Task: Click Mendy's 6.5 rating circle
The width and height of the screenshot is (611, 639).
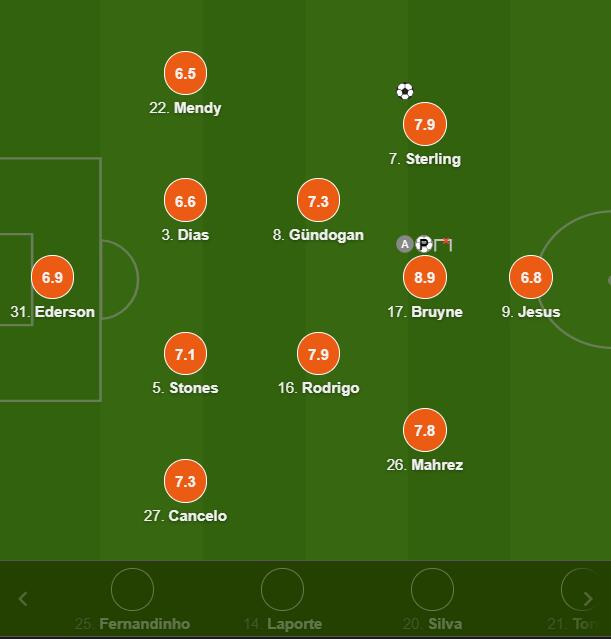Action: [185, 73]
